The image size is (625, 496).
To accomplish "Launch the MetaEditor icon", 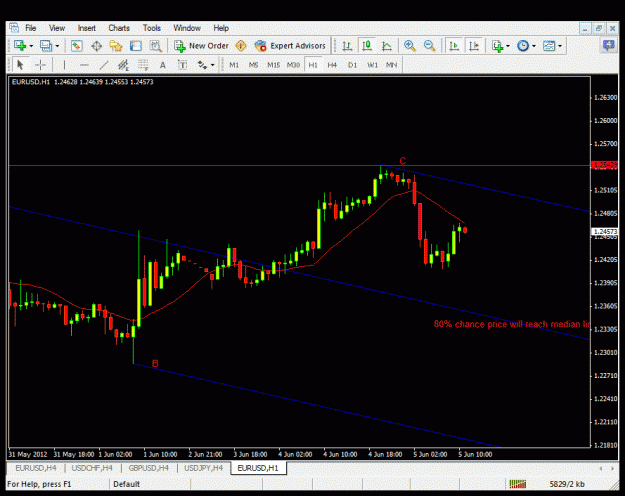I will click(x=241, y=46).
